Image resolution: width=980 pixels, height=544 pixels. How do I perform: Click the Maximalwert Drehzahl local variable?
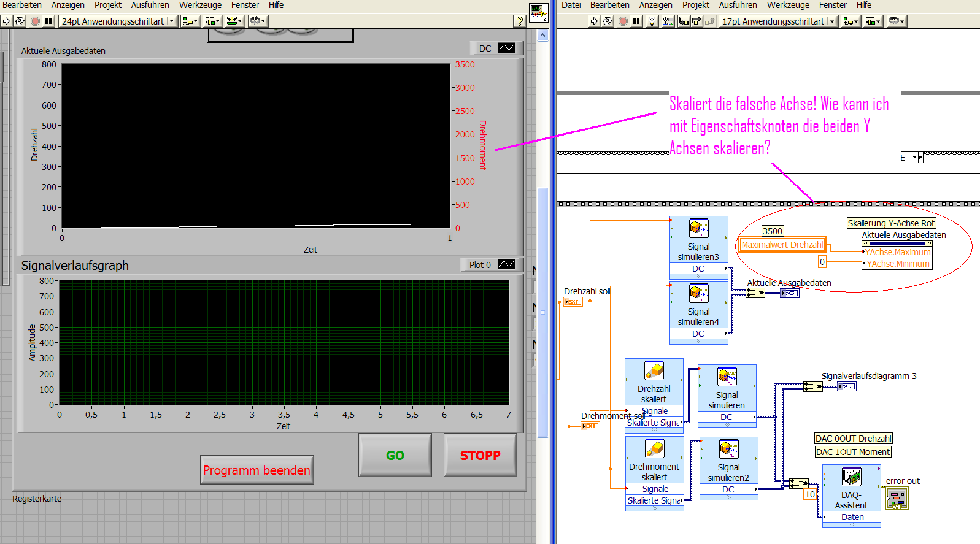(782, 245)
